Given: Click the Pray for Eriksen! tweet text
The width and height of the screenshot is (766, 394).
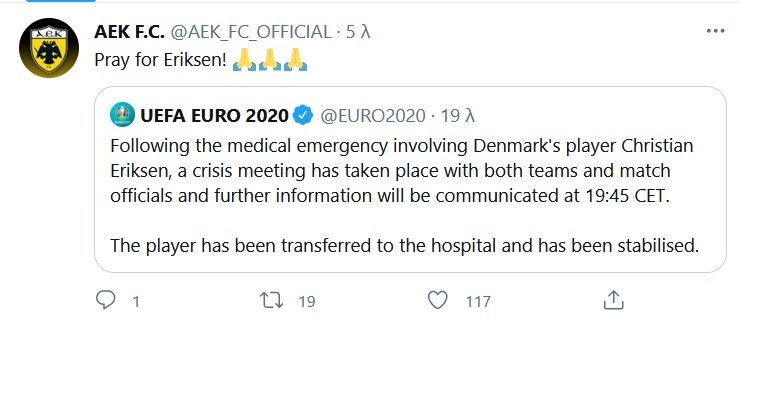Looking at the screenshot, I should click(160, 60).
